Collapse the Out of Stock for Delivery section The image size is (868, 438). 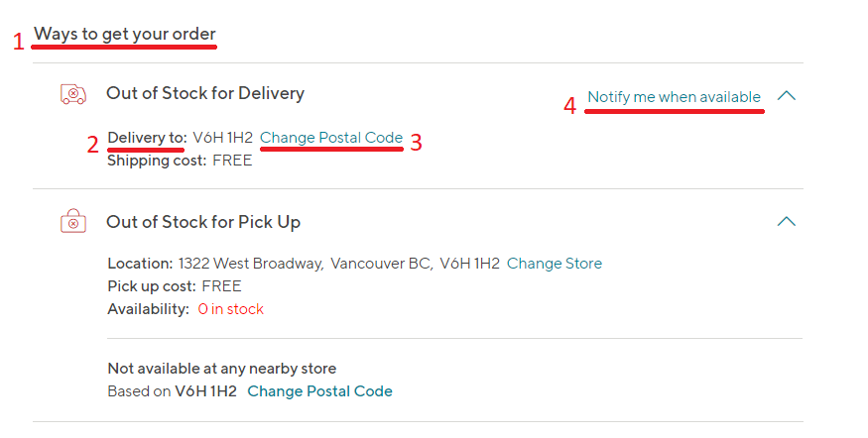click(787, 96)
